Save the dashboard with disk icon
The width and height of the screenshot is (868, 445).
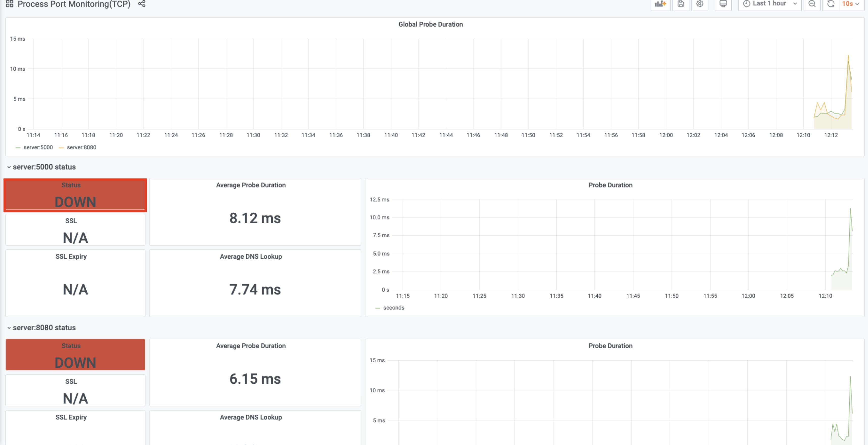click(681, 4)
